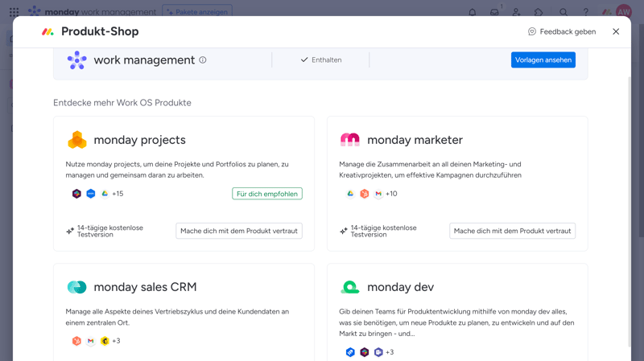This screenshot has width=644, height=361.
Task: Click the work management product icon
Action: tap(77, 60)
